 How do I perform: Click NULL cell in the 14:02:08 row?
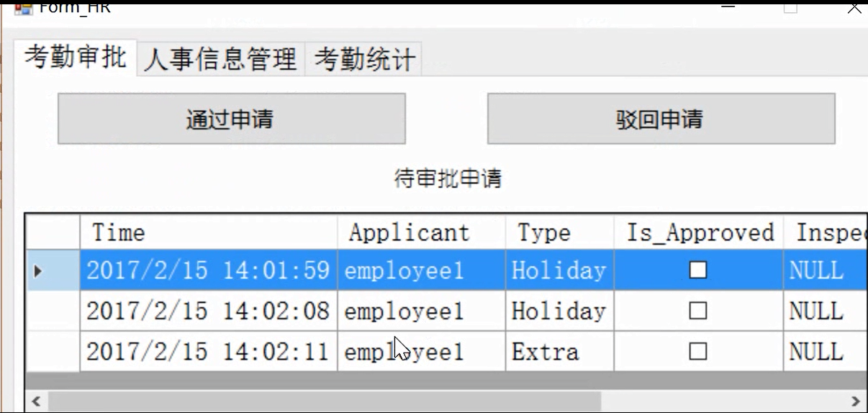[x=826, y=311]
